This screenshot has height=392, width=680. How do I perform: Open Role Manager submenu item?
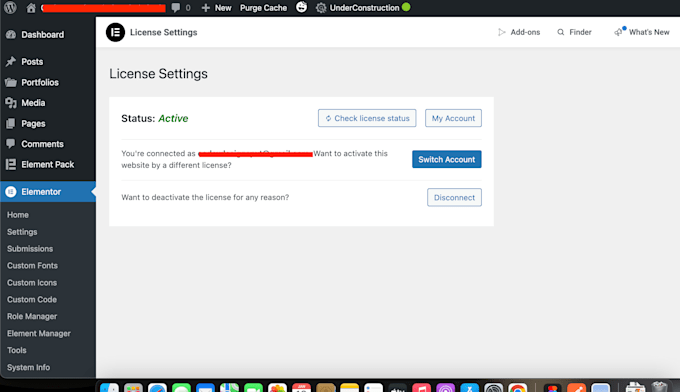pos(32,317)
